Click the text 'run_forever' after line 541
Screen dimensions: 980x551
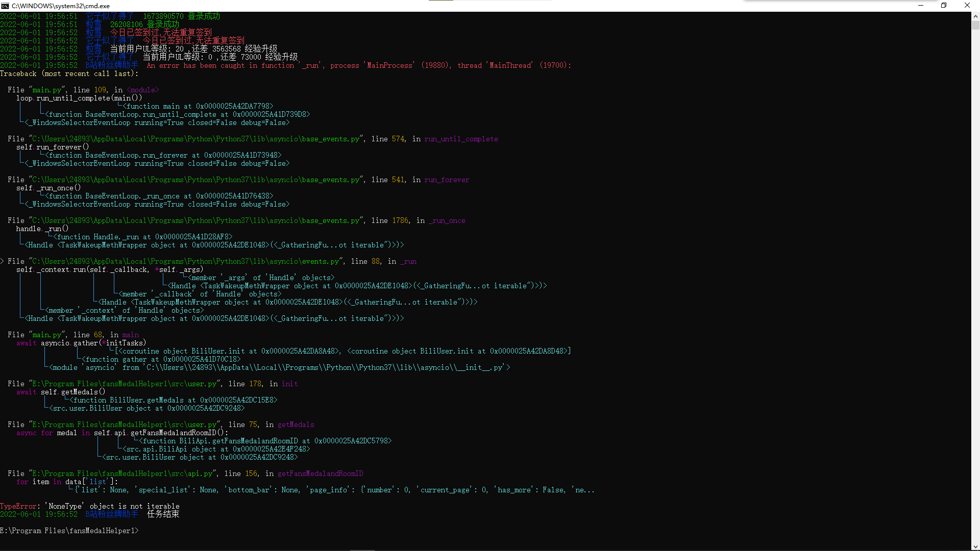(x=447, y=180)
